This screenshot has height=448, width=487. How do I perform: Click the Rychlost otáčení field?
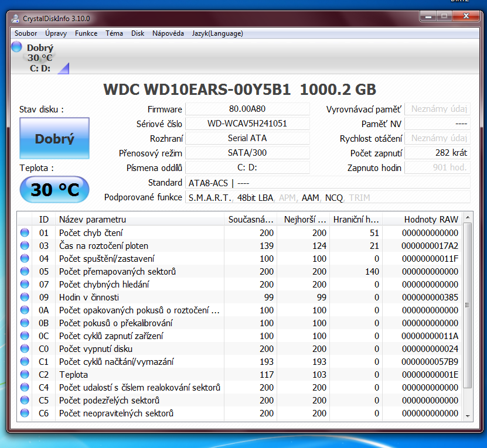[x=437, y=138]
